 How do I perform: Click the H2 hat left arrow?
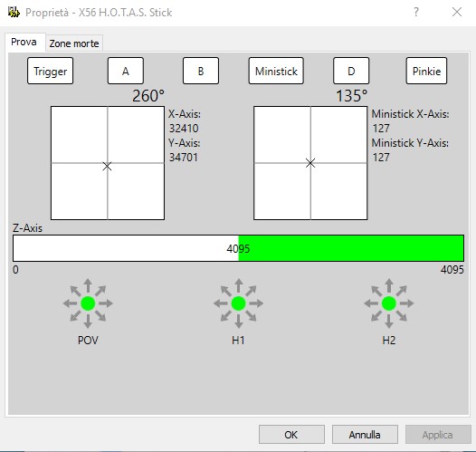click(371, 303)
